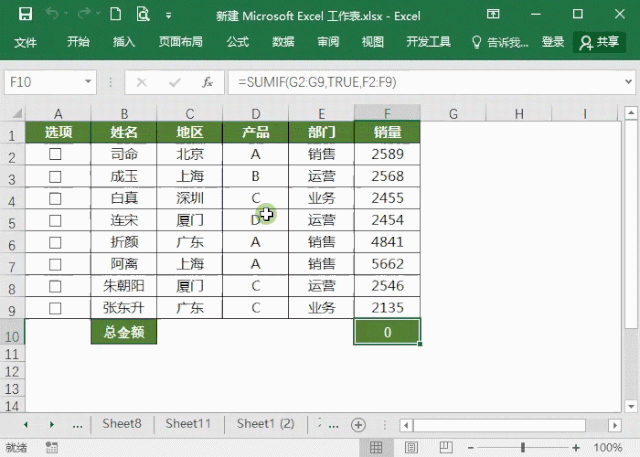
Task: Tick the checkbox for 折颜 row
Action: [x=55, y=243]
